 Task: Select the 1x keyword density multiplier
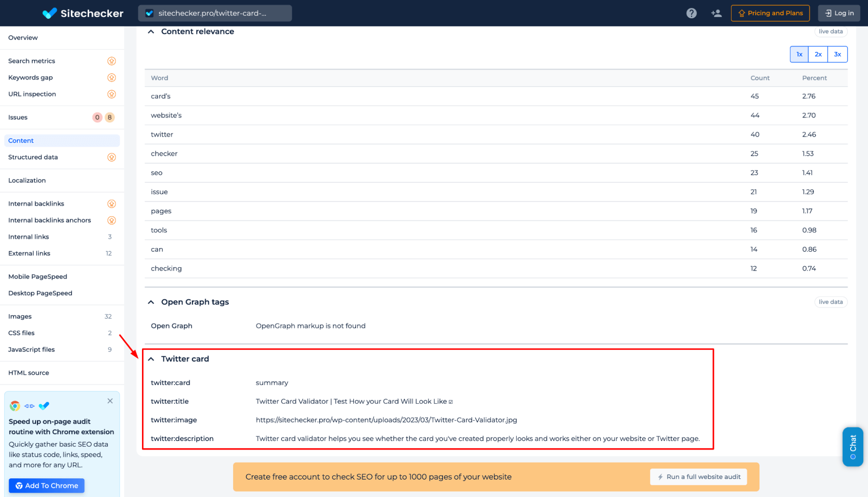pyautogui.click(x=799, y=54)
